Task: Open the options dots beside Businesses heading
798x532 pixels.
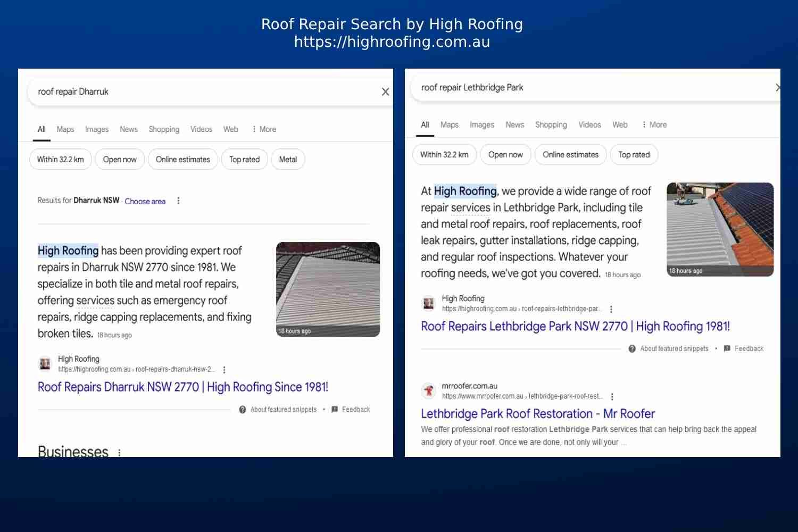Action: [119, 453]
